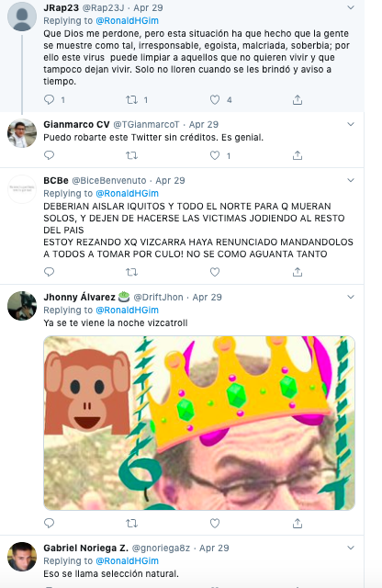Share JRap23's tweet
This screenshot has height=588, width=382.
[298, 99]
